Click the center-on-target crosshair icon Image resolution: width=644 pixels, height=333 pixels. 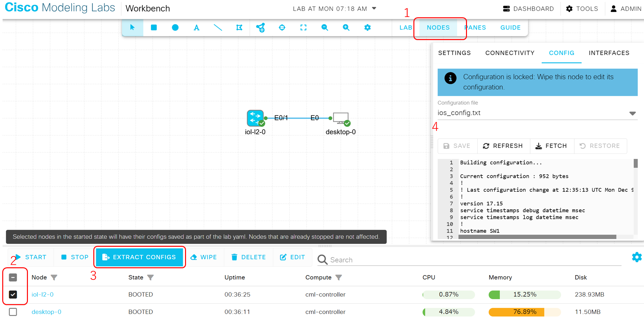click(x=282, y=28)
